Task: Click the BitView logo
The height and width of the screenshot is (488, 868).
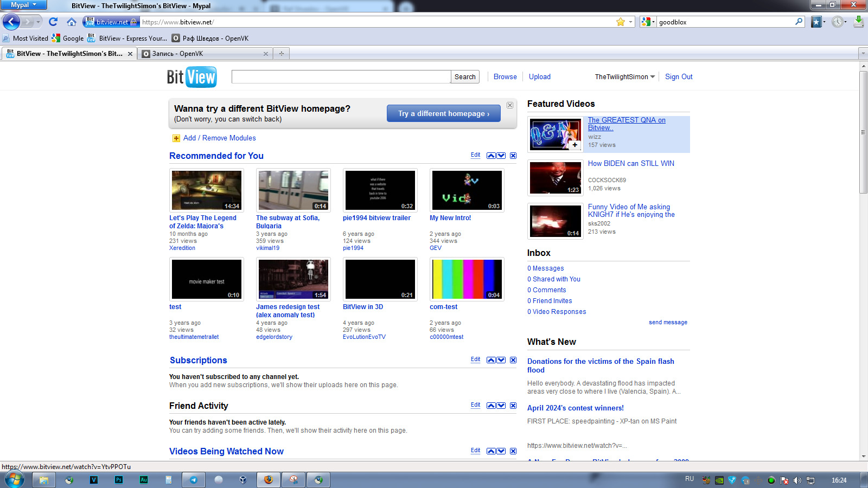Action: tap(192, 77)
